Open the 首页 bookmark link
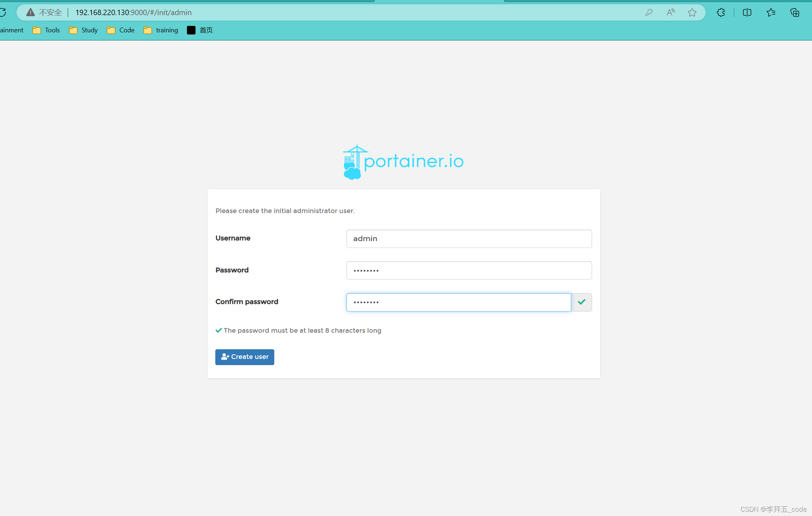 point(200,30)
